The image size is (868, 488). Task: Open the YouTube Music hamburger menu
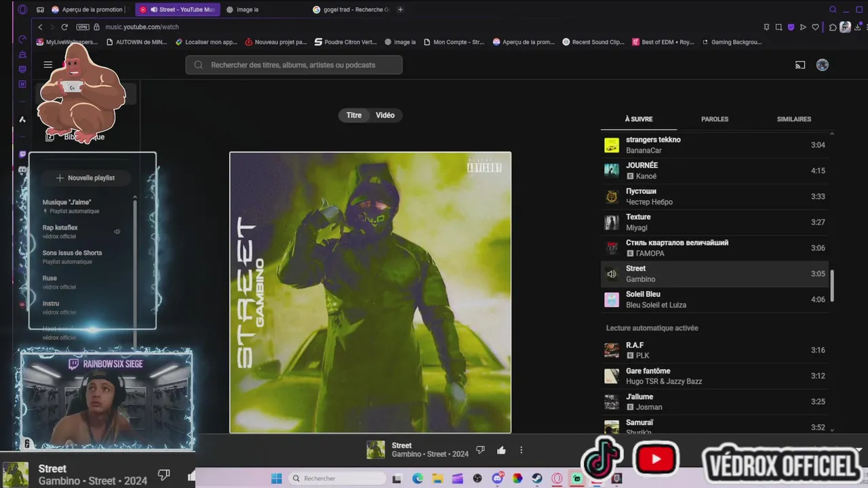click(47, 65)
